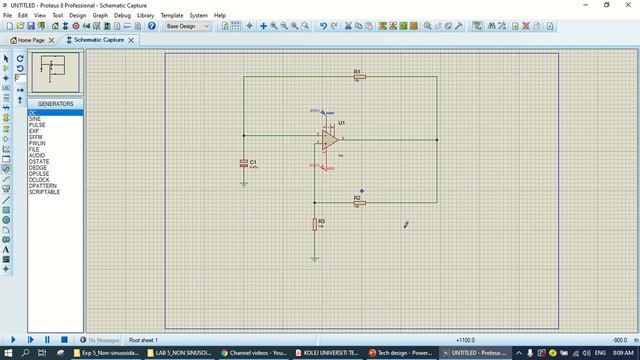Open the Library menu
This screenshot has width=640, height=360.
[x=145, y=15]
